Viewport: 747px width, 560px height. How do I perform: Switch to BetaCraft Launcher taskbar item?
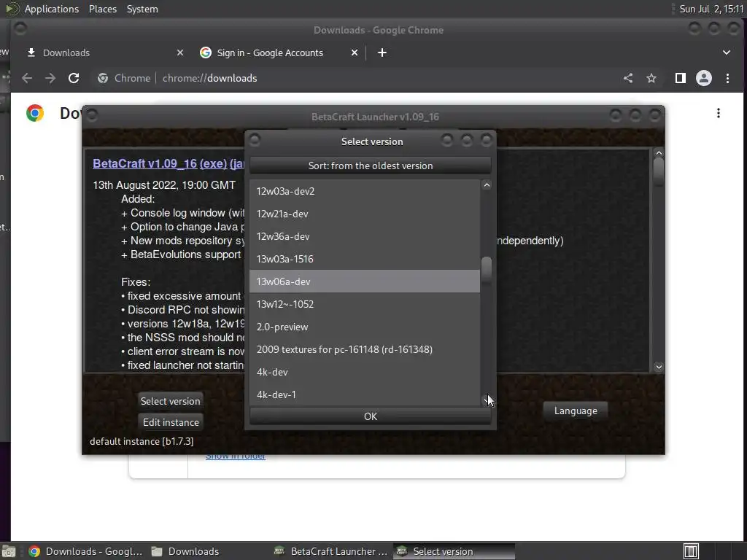[332, 551]
